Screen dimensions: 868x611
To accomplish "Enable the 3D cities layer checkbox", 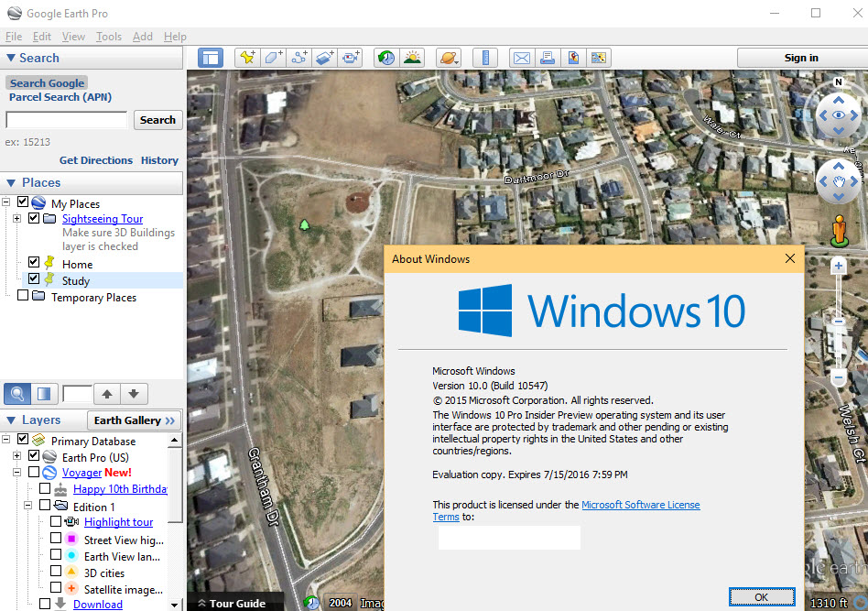I will click(56, 571).
